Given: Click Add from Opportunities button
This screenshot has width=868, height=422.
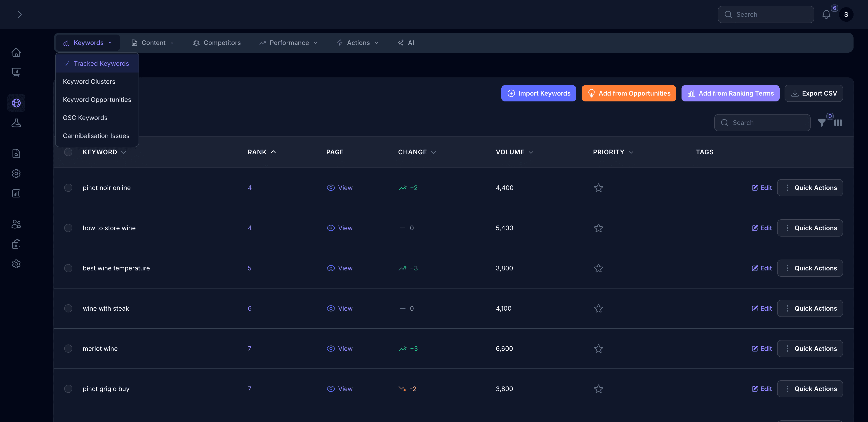Looking at the screenshot, I should pyautogui.click(x=628, y=93).
